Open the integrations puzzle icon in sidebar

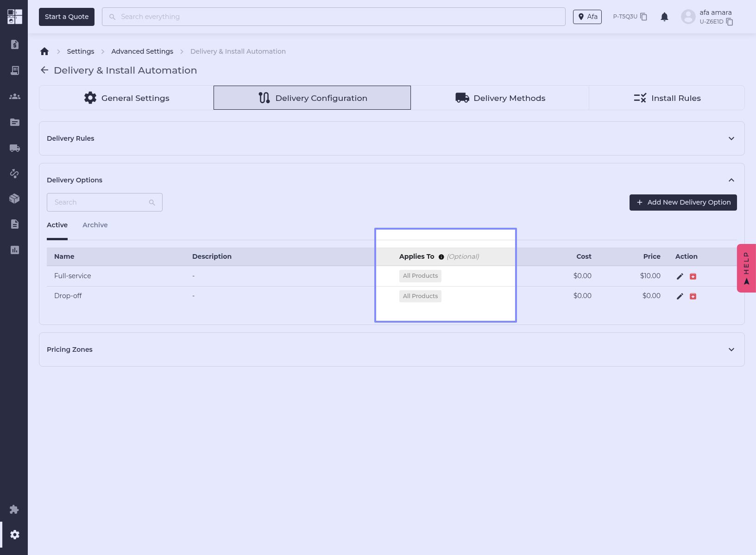click(14, 509)
